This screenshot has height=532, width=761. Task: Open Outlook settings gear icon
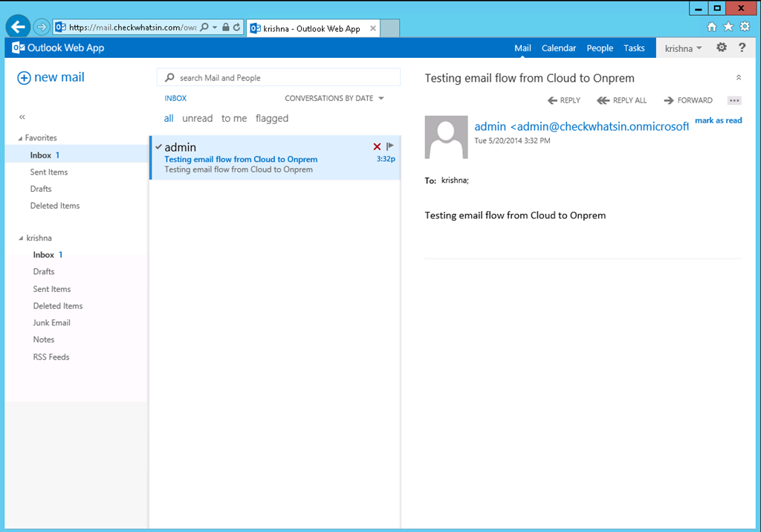[722, 48]
